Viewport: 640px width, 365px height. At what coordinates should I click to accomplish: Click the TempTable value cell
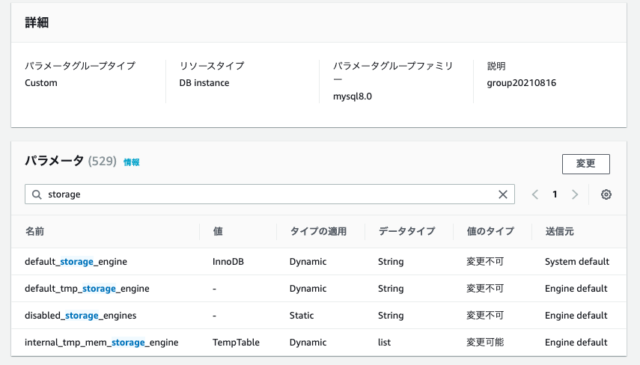tap(236, 342)
